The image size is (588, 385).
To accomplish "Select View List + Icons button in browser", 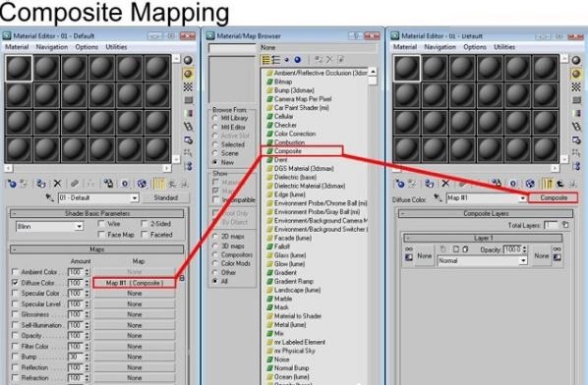I will [x=276, y=60].
